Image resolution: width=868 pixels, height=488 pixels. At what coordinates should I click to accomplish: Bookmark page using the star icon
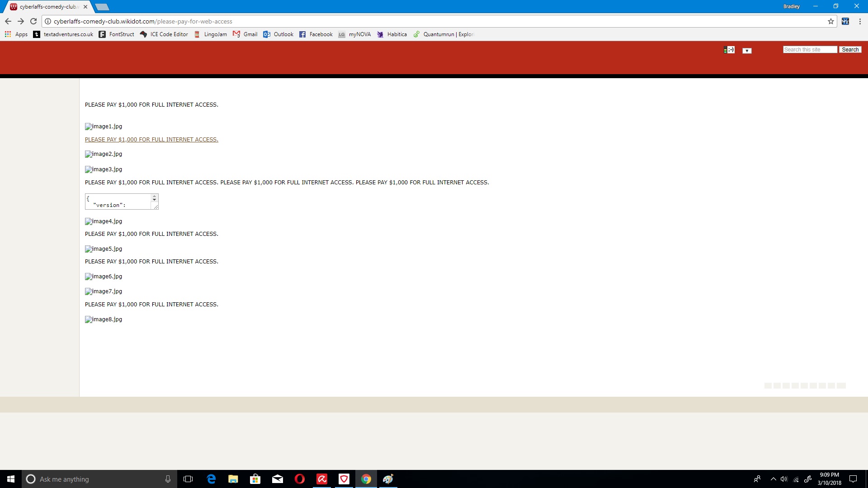tap(830, 21)
